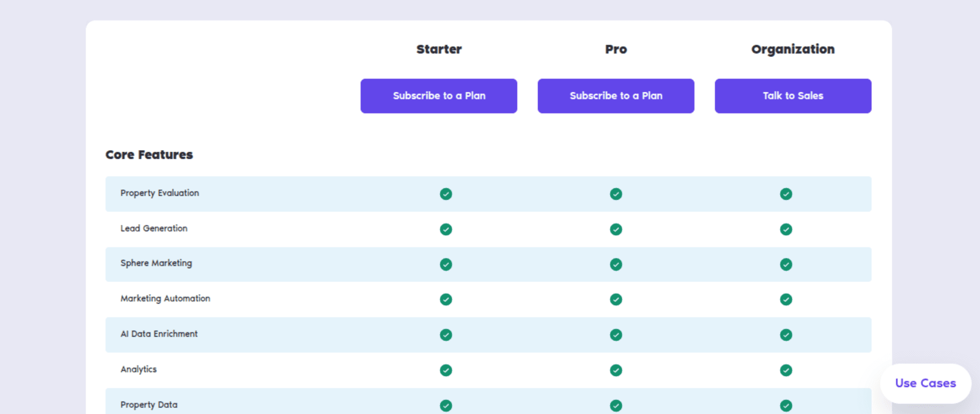The image size is (980, 414).
Task: Open the Use Cases floating button
Action: pyautogui.click(x=925, y=384)
